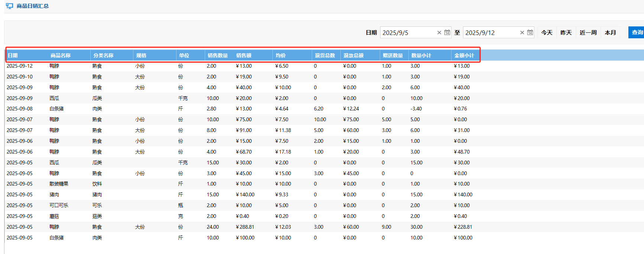Click the 销售额 column header

pos(244,55)
